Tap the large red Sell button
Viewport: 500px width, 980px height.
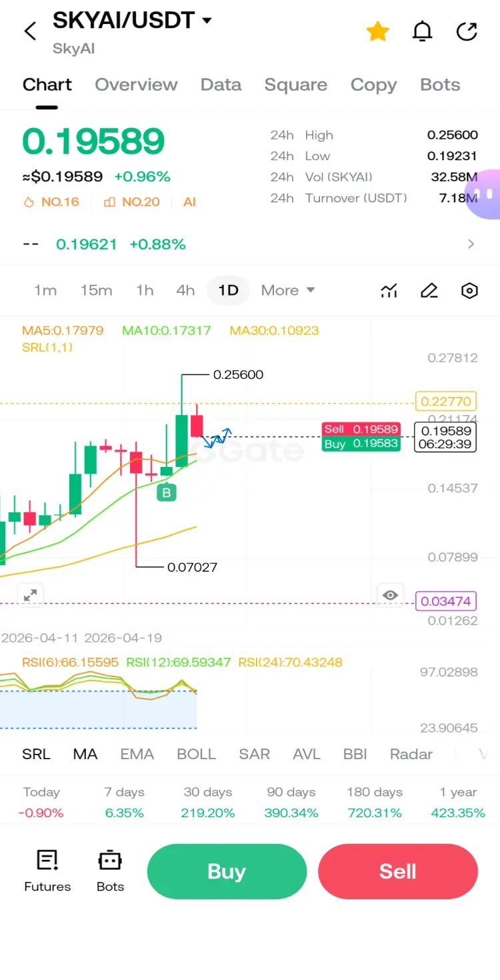(x=398, y=871)
